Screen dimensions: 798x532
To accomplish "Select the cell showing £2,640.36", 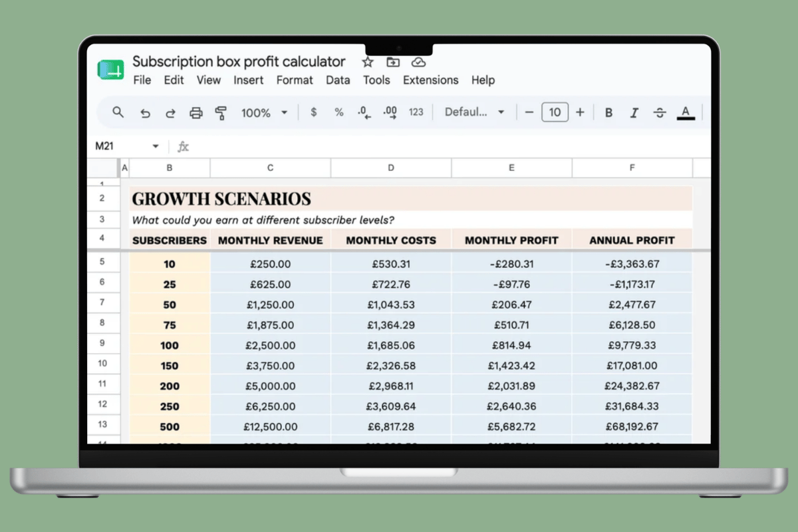I will [511, 406].
